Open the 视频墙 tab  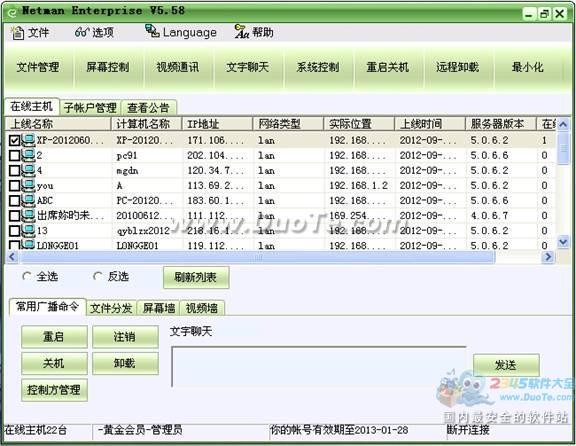[202, 308]
